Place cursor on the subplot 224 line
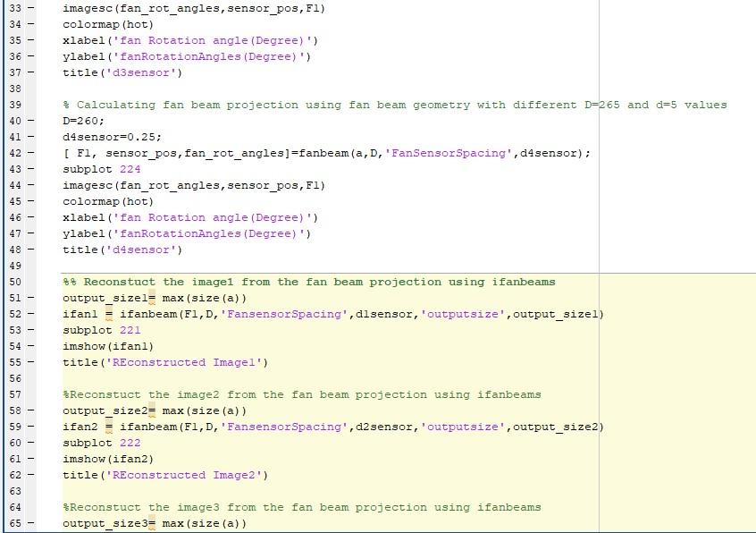 coord(98,169)
